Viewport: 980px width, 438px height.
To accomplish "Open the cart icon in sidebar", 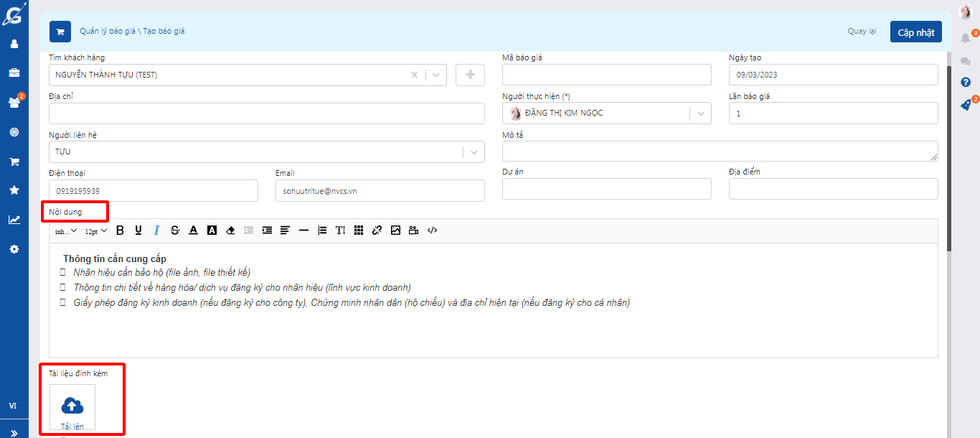I will [14, 162].
